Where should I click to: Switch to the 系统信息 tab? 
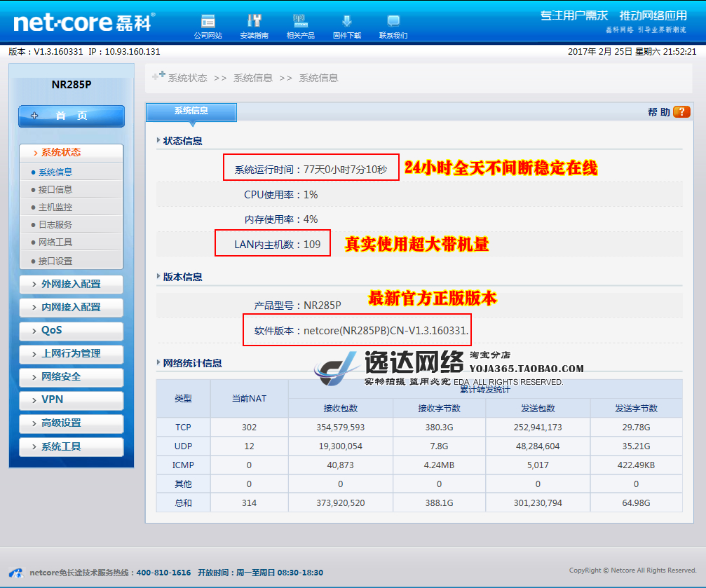point(191,111)
